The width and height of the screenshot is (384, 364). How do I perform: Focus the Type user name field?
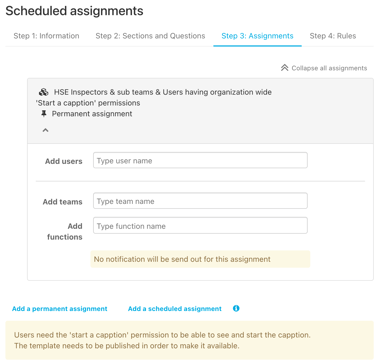pos(200,160)
